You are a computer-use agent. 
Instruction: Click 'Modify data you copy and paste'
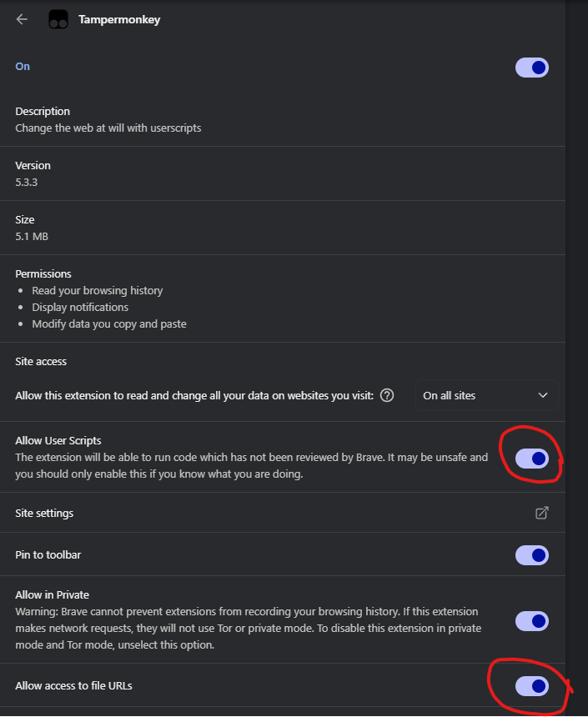(108, 323)
